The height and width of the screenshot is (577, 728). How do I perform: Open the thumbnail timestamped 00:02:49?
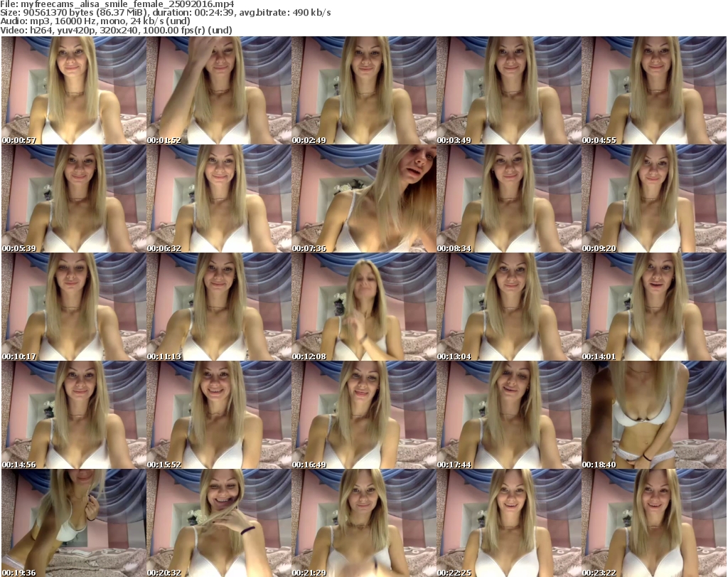(364, 90)
